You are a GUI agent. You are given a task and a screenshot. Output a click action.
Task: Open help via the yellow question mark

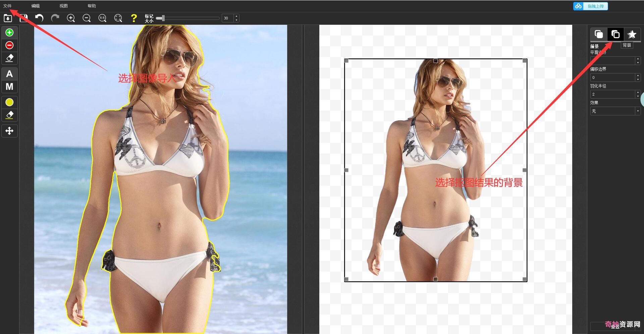134,18
